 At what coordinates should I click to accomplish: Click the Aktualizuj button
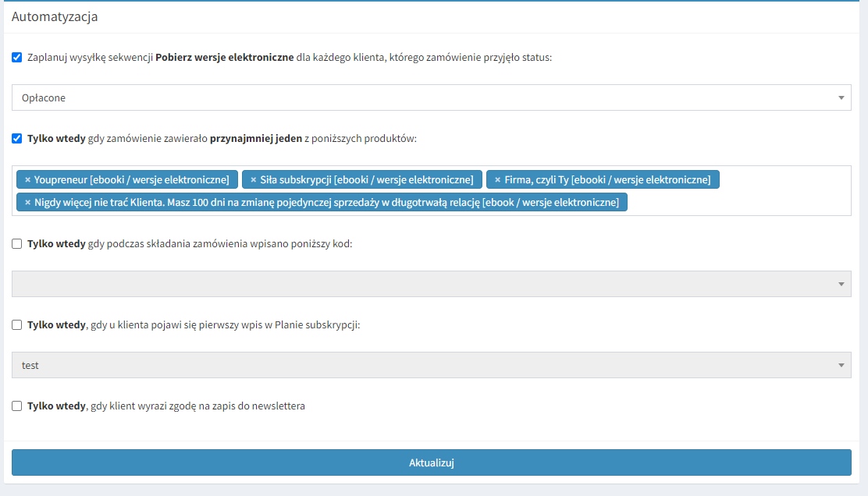point(431,462)
